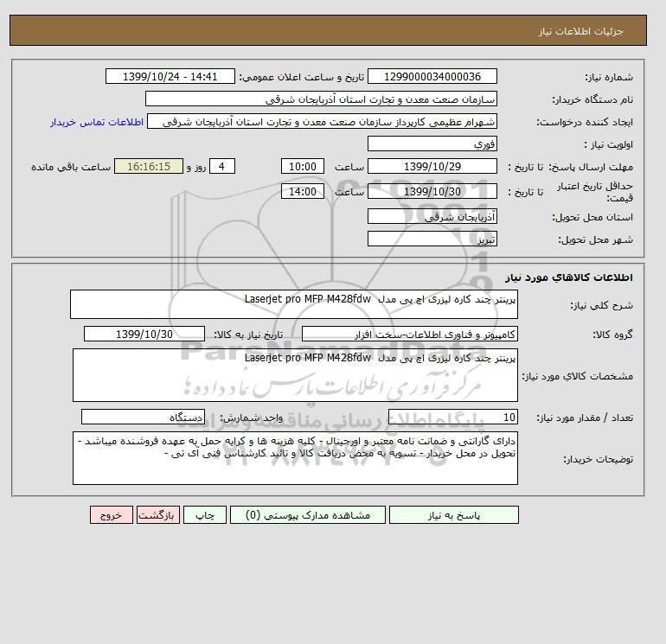This screenshot has width=666, height=644.
Task: Select the شماره نیاز field 1299000034000036
Action: tap(432, 76)
